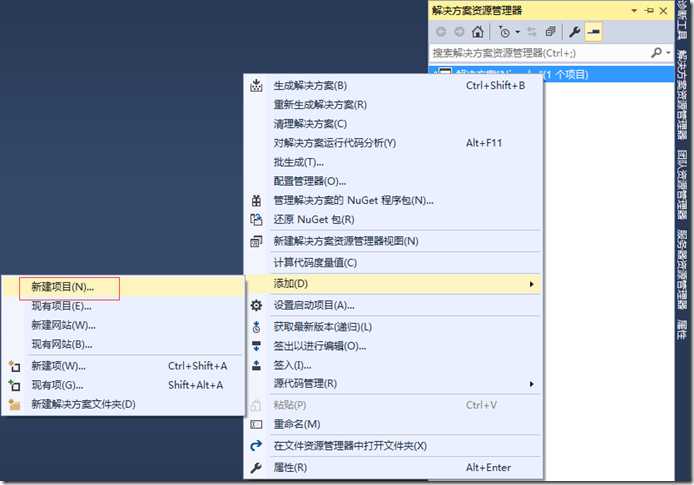Viewport: 694px width, 485px height.
Task: Expand the 源代码管理(R) submenu arrow
Action: (x=532, y=384)
